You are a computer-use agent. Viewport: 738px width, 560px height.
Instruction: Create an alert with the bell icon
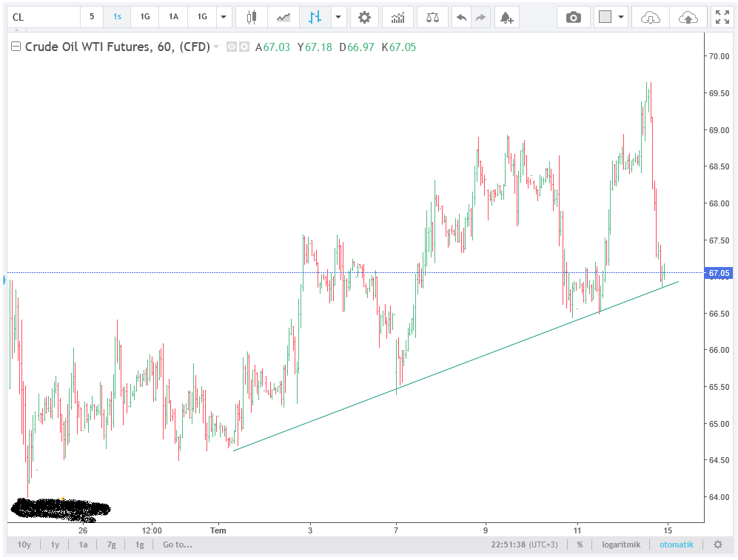click(506, 17)
